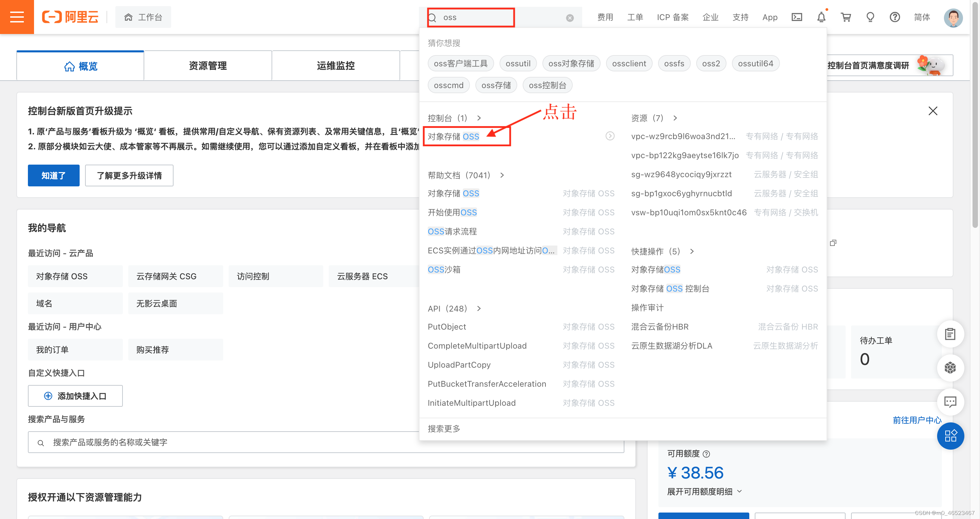980x519 pixels.
Task: Switch to the 概览 tab
Action: (80, 66)
